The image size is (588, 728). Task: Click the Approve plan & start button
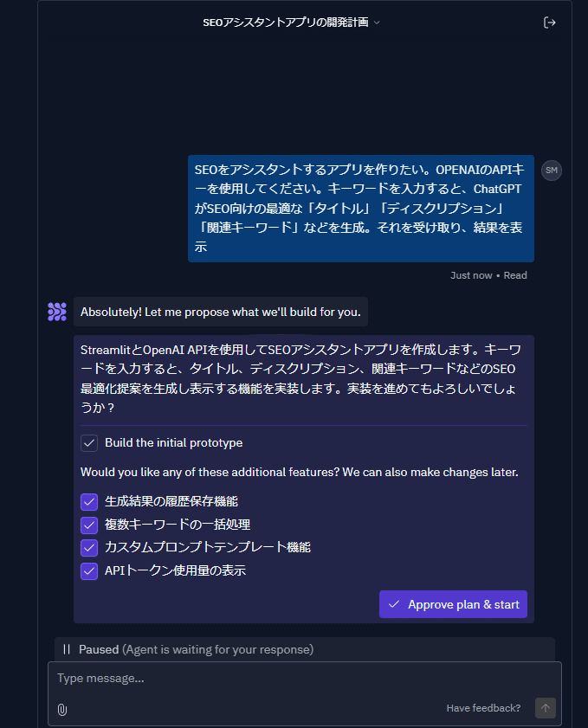point(453,603)
